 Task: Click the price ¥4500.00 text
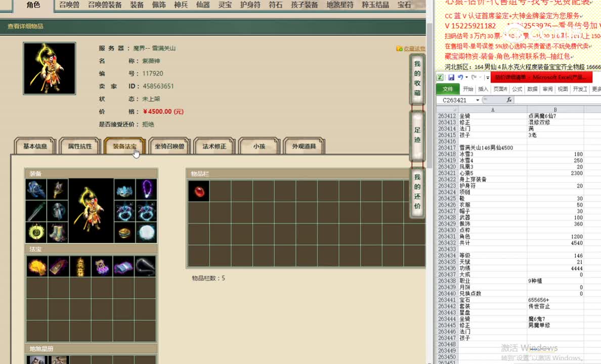(163, 112)
